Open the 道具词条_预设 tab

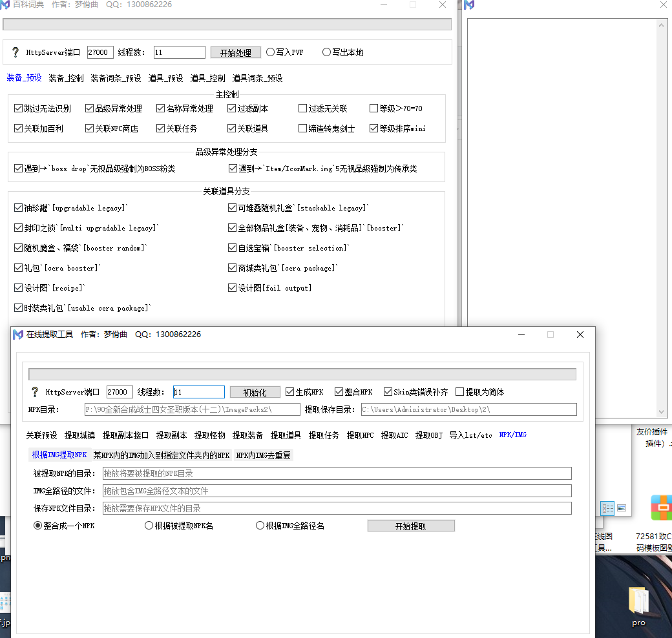tap(257, 78)
